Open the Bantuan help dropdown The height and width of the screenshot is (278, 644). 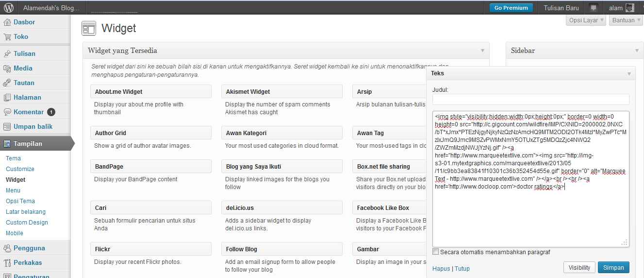(x=626, y=20)
